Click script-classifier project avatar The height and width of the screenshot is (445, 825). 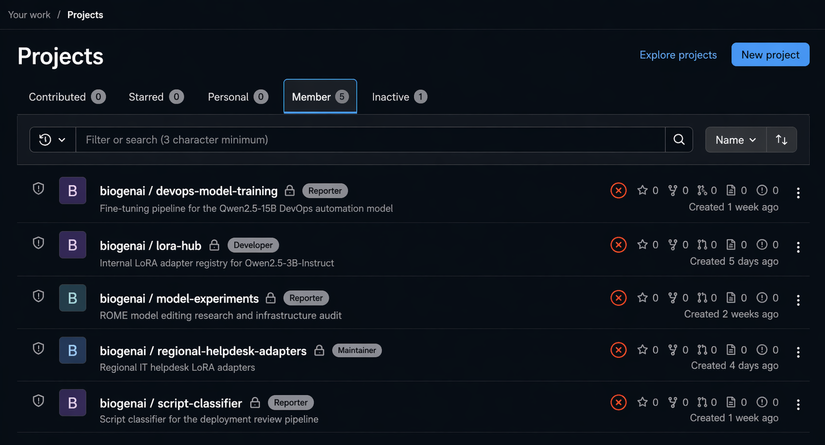point(73,402)
